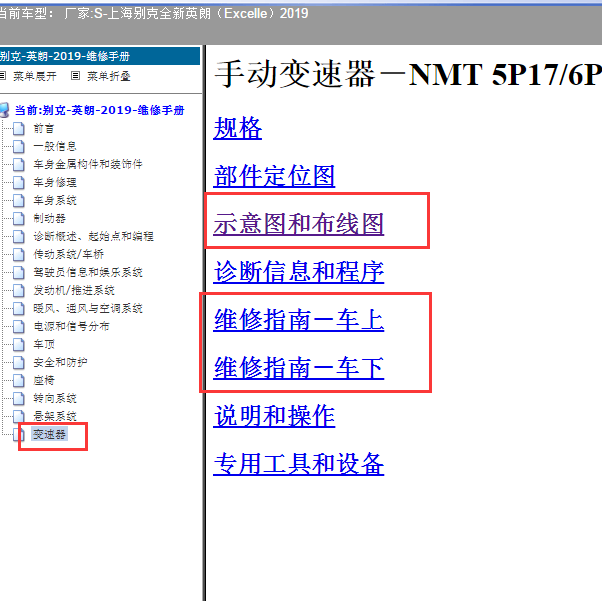Image resolution: width=602 pixels, height=601 pixels.
Task: Click page icon next to 安全和防护
Action: (18, 362)
